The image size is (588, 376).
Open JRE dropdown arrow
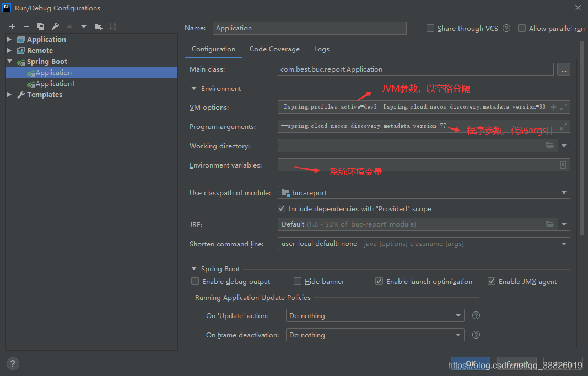[x=564, y=224]
